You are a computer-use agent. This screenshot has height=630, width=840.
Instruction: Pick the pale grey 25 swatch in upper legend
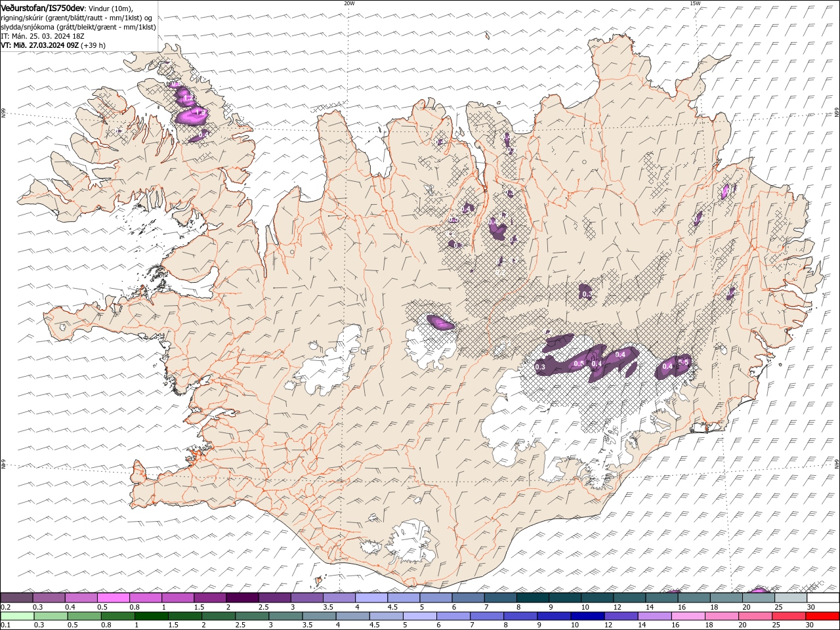(790, 598)
